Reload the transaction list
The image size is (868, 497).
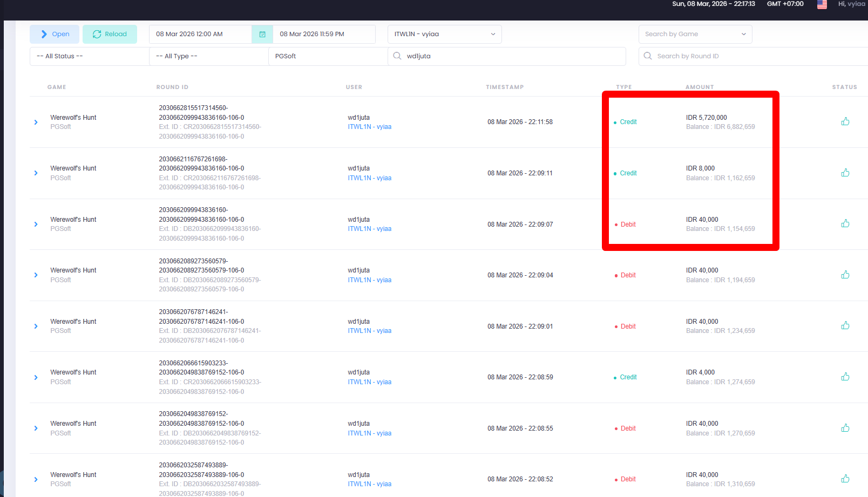(x=110, y=34)
